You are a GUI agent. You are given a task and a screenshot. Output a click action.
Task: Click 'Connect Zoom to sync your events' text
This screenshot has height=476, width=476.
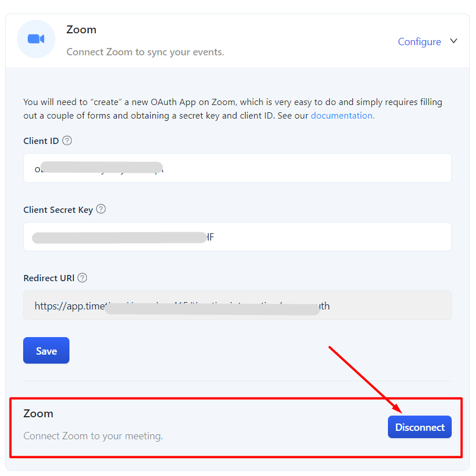click(145, 52)
